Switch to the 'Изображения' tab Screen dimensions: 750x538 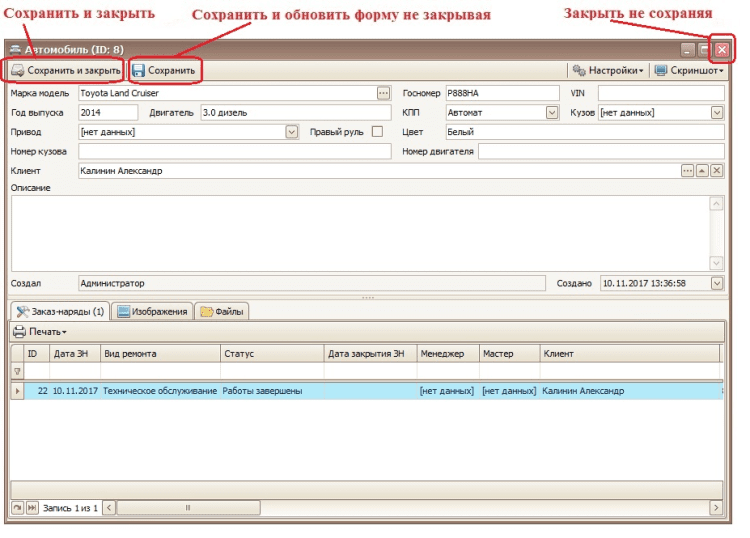pos(152,311)
